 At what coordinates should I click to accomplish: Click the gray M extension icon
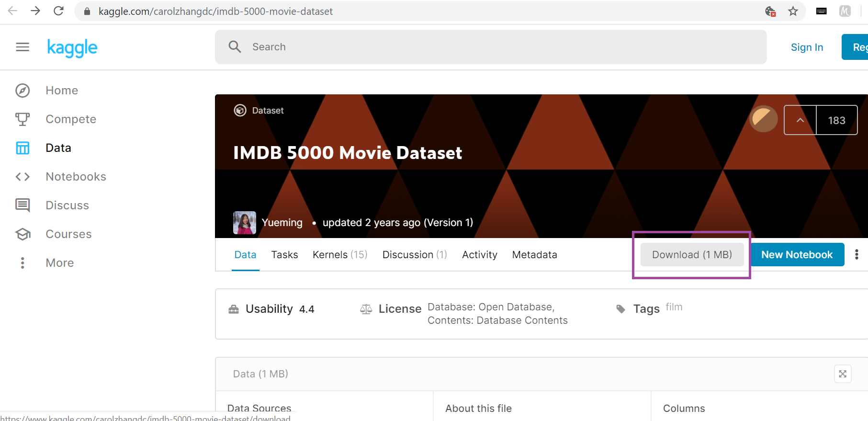pos(845,11)
